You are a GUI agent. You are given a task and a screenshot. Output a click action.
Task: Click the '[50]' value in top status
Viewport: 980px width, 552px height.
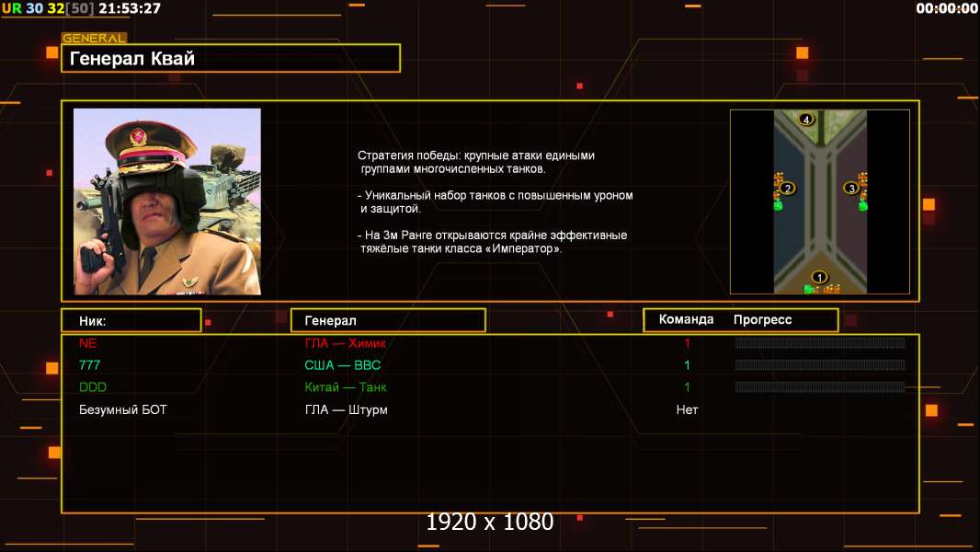click(x=80, y=8)
